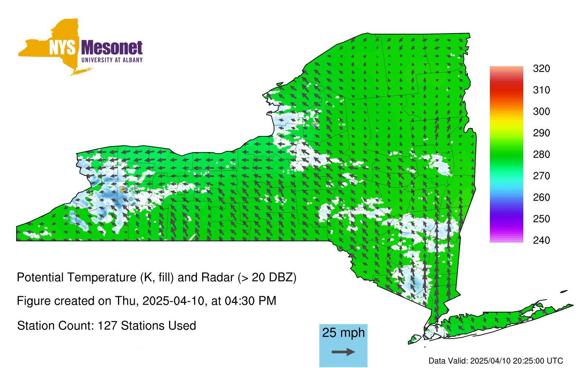Click the wind scale arrow under 25 mph

click(343, 352)
